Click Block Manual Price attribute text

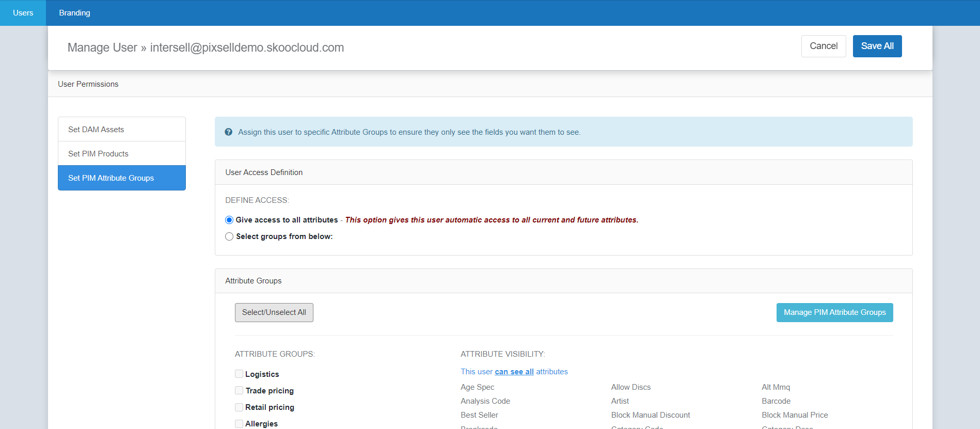pyautogui.click(x=795, y=415)
